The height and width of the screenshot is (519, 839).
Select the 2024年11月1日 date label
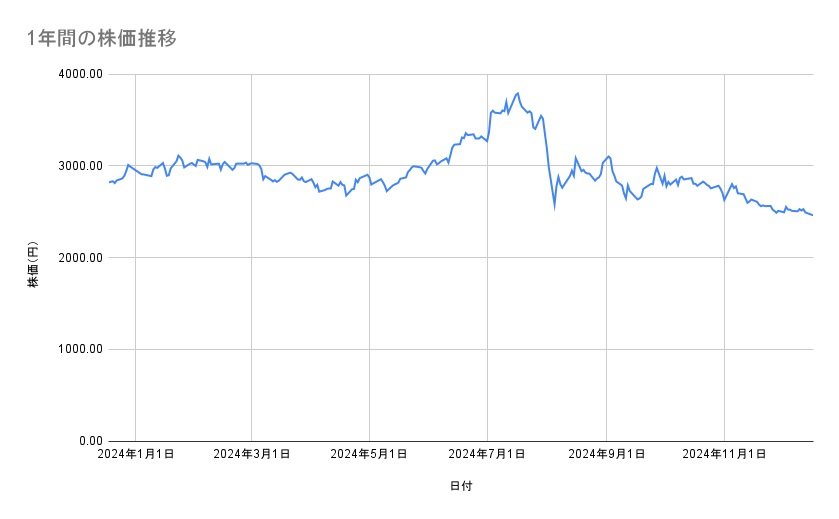pos(724,454)
